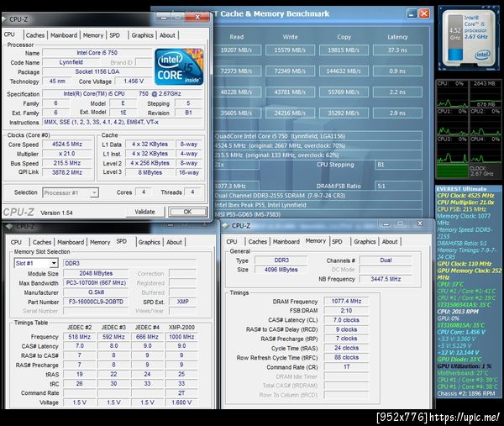This screenshot has height=426, width=504.
Task: Click the Package value Socket 1156 LGA
Action: point(97,71)
